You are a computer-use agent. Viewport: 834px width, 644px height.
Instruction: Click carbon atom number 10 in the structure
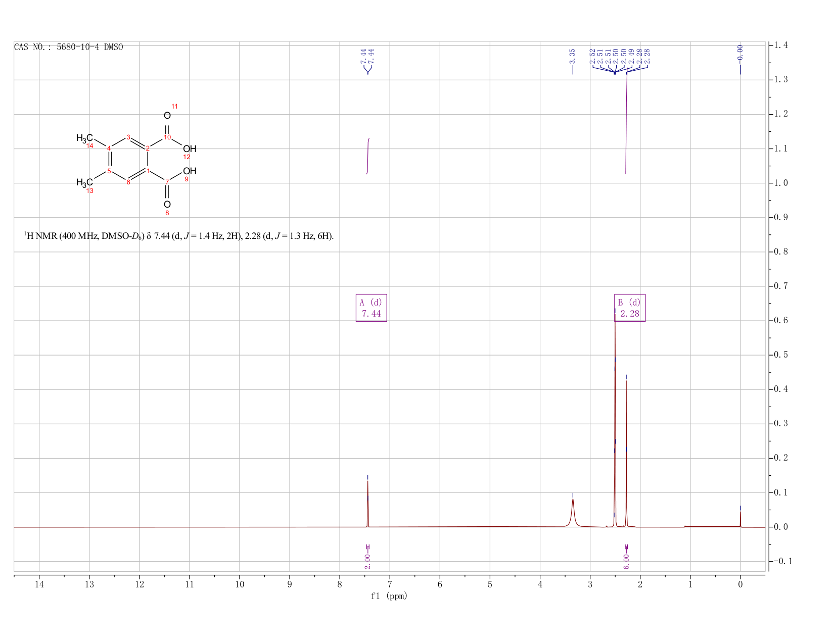[167, 137]
